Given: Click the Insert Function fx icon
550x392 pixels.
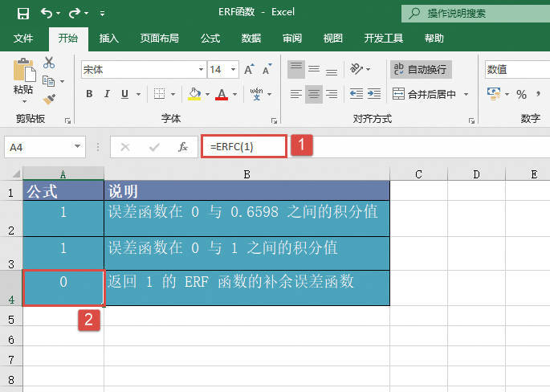Looking at the screenshot, I should [183, 147].
